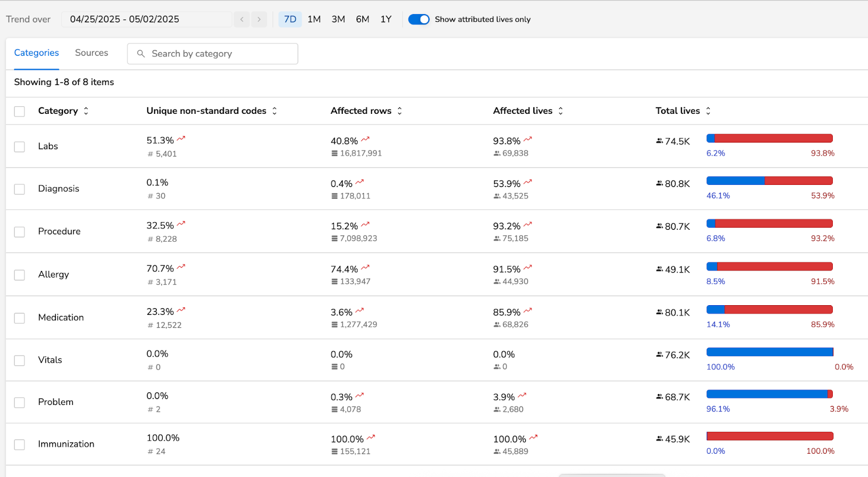The height and width of the screenshot is (477, 868).
Task: Sort by Affected lives column arrows
Action: pos(560,111)
